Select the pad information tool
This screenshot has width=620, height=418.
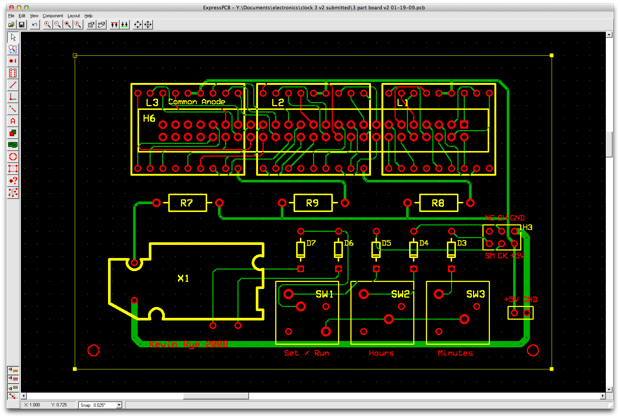(13, 181)
